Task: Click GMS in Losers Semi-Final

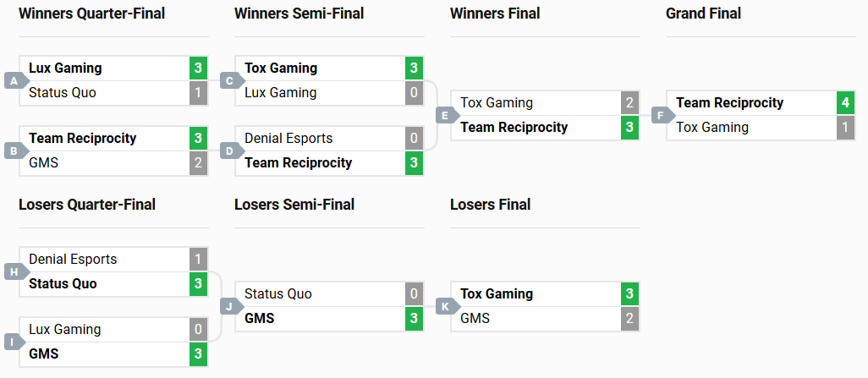Action: pos(260,318)
